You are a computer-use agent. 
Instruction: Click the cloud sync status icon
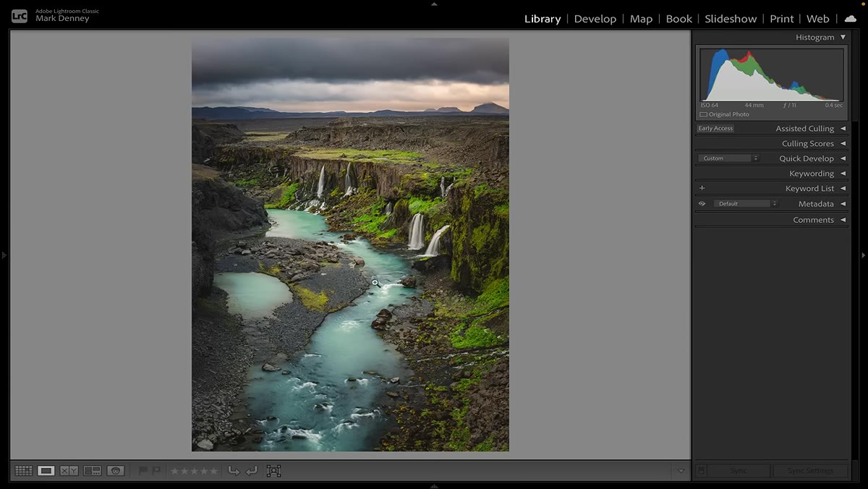coord(850,19)
